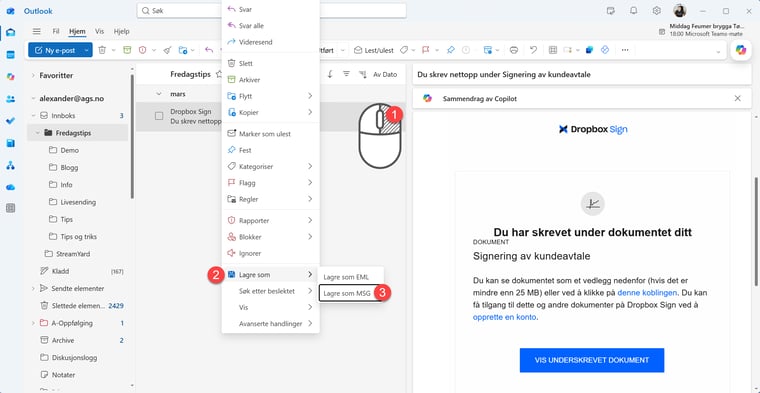Close the Sammendrag av Copilot banner

click(738, 98)
